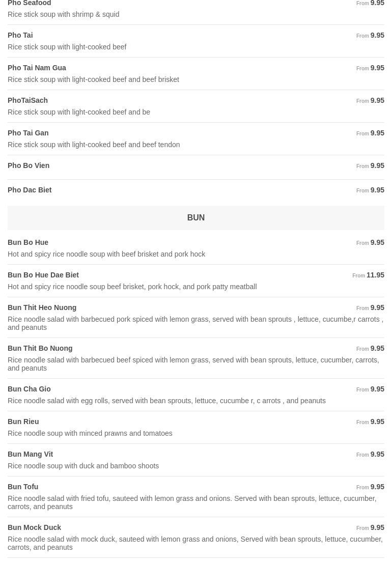This screenshot has height=561, width=392.
Task: Click the Bun Mock Duck description text
Action: pyautogui.click(x=195, y=543)
